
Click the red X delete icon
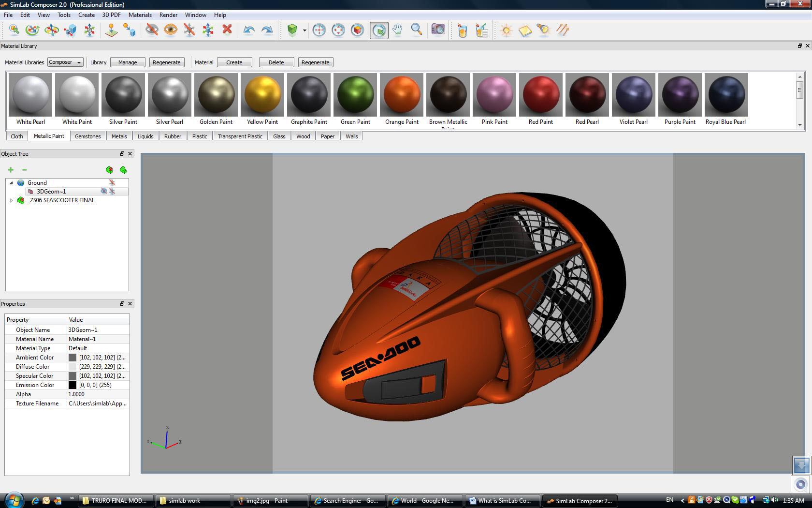[x=227, y=30]
